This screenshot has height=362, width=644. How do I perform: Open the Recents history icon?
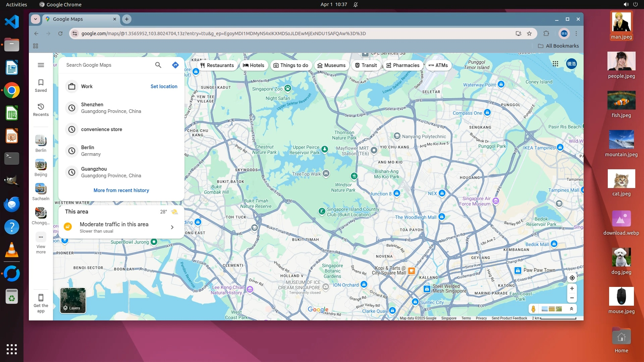pyautogui.click(x=41, y=107)
